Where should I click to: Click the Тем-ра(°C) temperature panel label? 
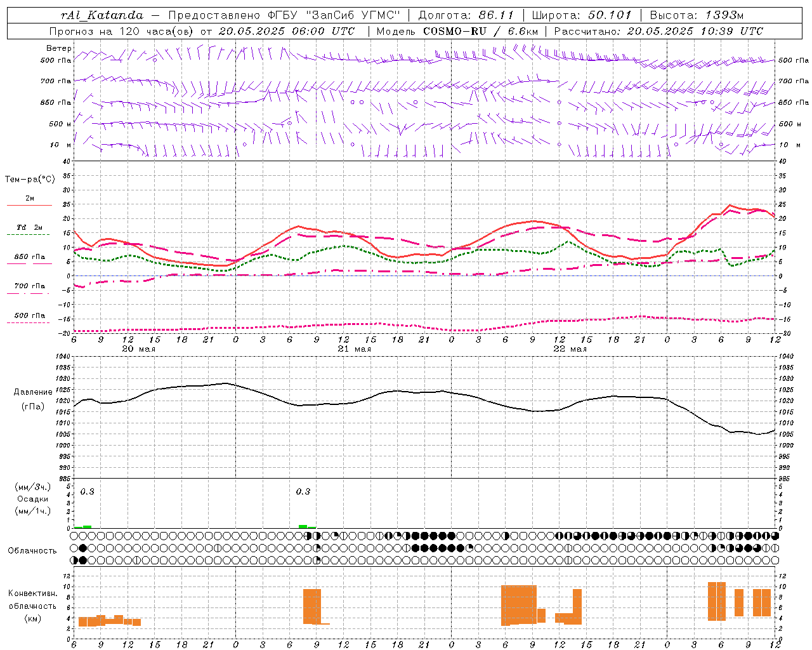30,180
